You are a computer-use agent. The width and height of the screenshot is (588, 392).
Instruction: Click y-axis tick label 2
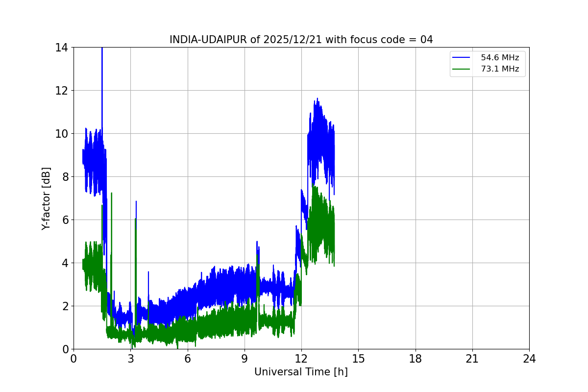tap(65, 306)
